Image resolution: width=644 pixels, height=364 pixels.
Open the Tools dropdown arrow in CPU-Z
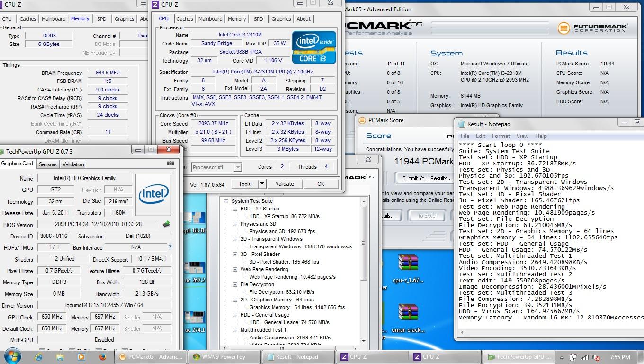262,184
